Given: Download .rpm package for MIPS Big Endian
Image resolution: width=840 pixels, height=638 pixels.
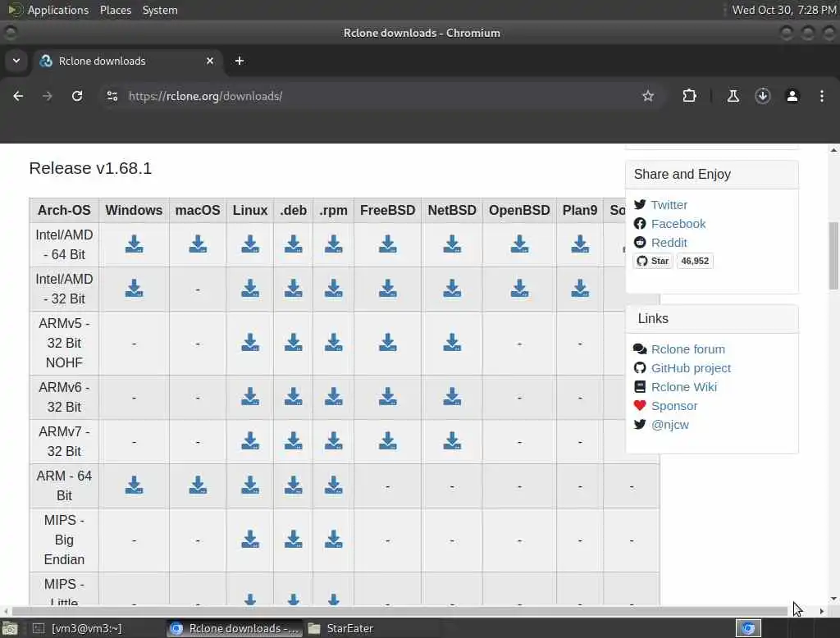Looking at the screenshot, I should (x=333, y=540).
